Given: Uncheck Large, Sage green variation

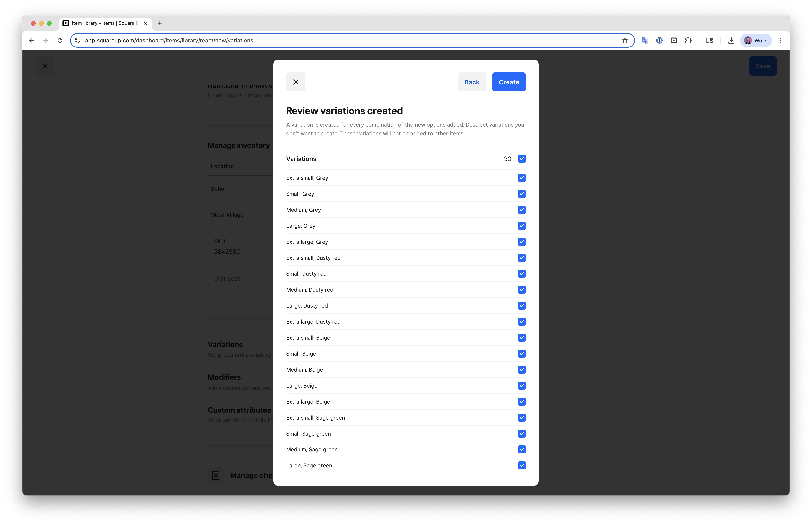Looking at the screenshot, I should pyautogui.click(x=521, y=465).
